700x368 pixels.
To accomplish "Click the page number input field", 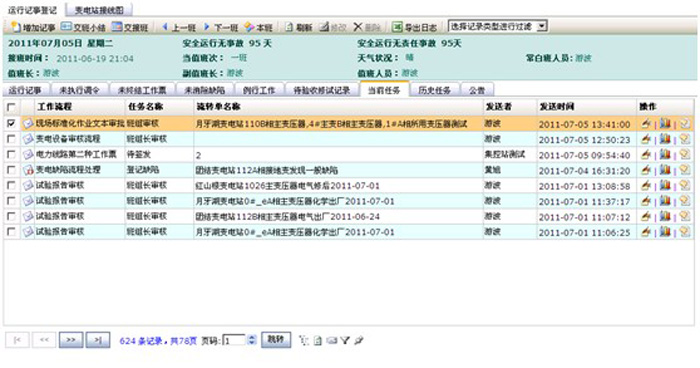I will pos(234,340).
